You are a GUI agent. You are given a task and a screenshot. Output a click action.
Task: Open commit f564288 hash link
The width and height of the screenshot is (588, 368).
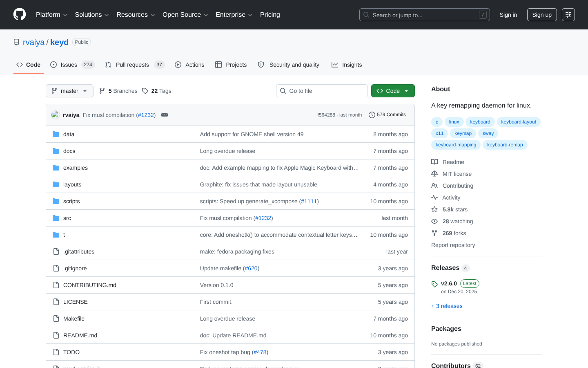point(326,115)
